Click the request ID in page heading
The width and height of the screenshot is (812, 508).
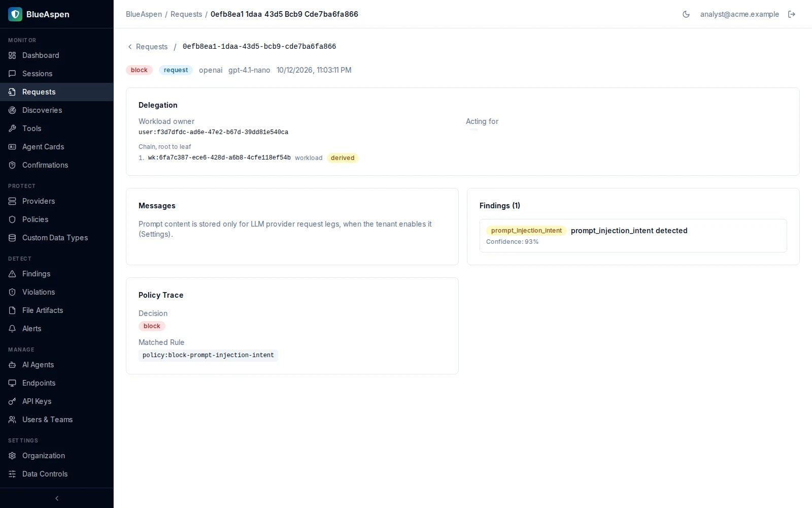coord(259,47)
